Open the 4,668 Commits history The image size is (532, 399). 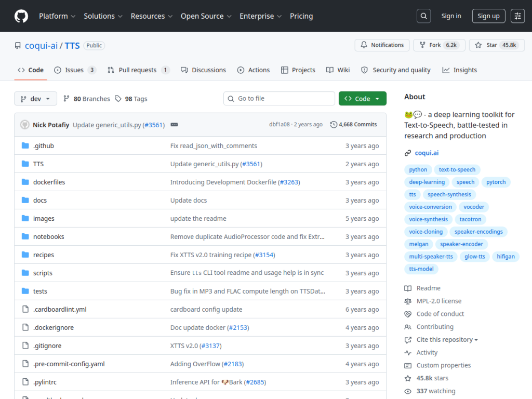353,125
